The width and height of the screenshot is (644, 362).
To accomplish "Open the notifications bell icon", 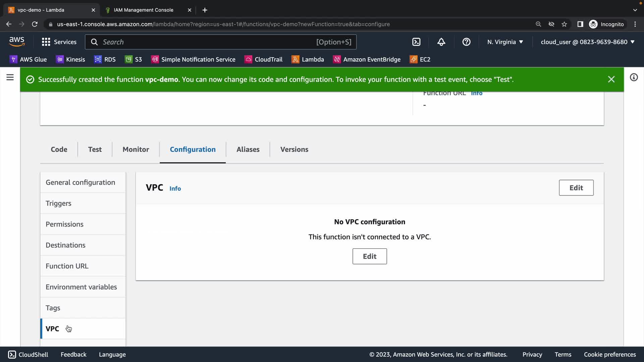I will click(441, 42).
